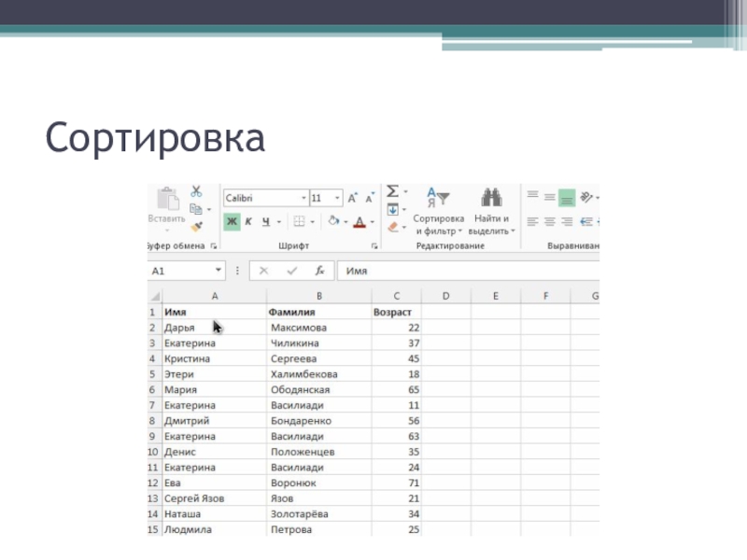
Task: Click the cell borders icon
Action: pyautogui.click(x=299, y=221)
